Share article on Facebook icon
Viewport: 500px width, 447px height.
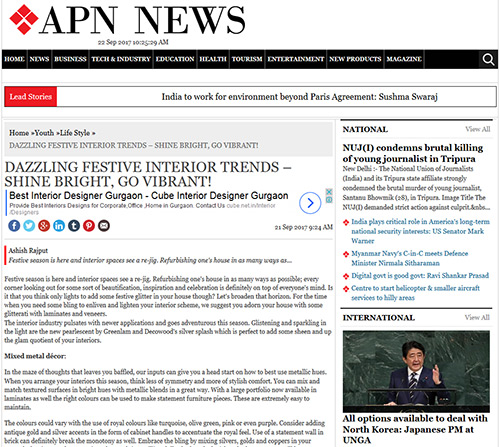pos(14,226)
